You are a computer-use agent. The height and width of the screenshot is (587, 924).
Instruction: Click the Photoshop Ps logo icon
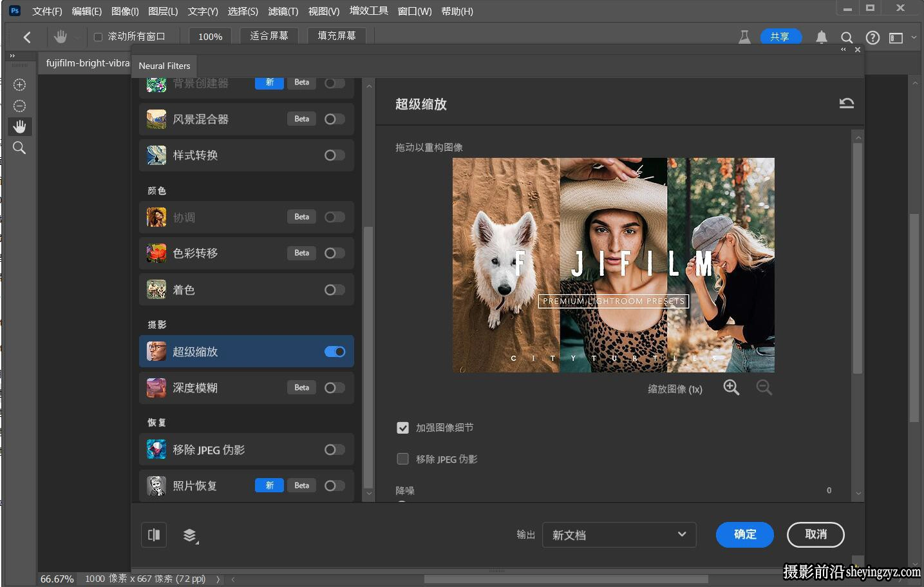click(x=15, y=11)
